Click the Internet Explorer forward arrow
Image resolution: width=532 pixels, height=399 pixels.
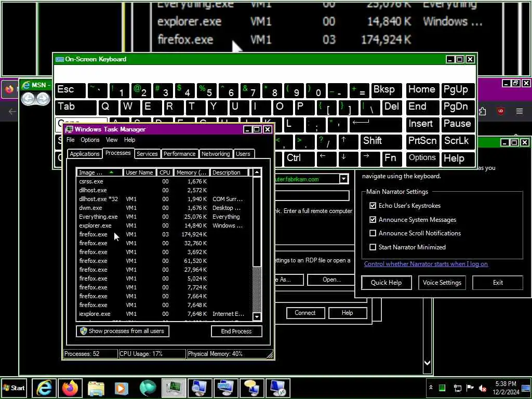(43, 98)
